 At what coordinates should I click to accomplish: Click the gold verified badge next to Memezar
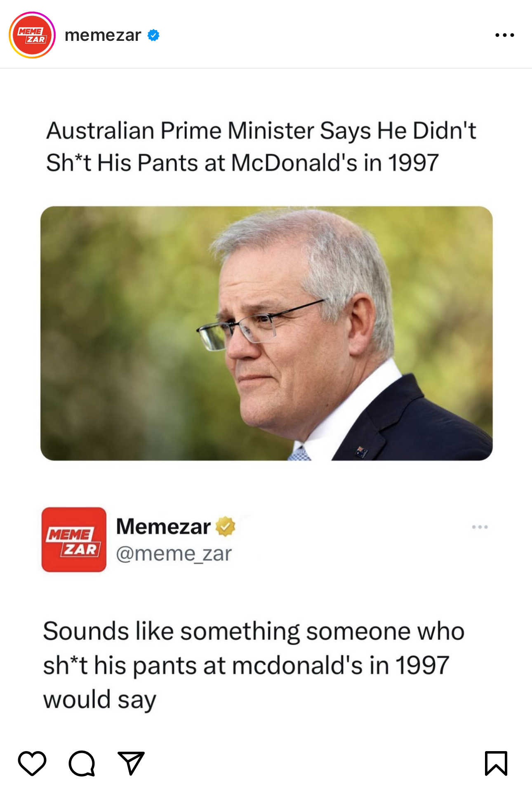coord(226,527)
